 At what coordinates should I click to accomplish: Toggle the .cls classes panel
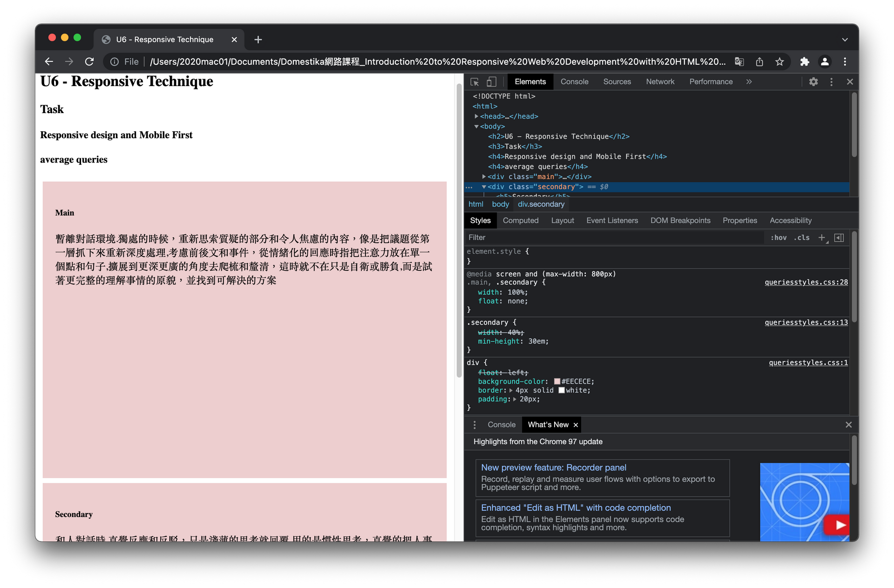point(802,238)
